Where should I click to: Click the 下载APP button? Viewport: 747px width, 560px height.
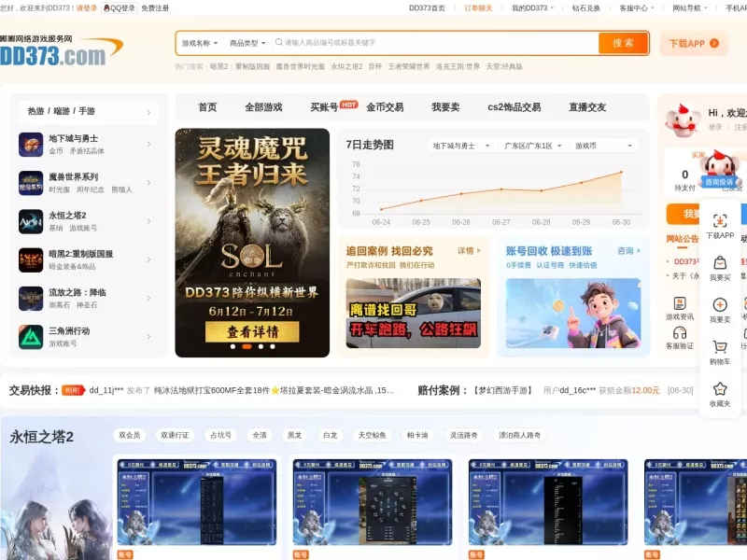pyautogui.click(x=694, y=43)
